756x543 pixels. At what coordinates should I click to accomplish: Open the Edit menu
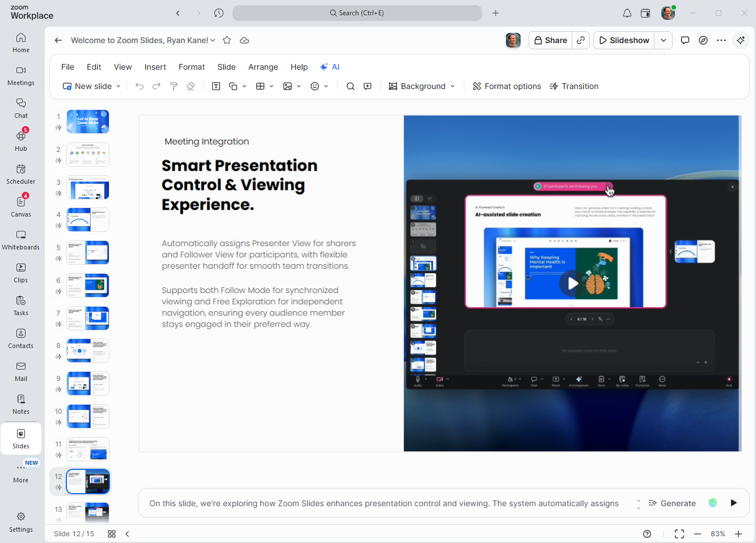click(x=94, y=67)
